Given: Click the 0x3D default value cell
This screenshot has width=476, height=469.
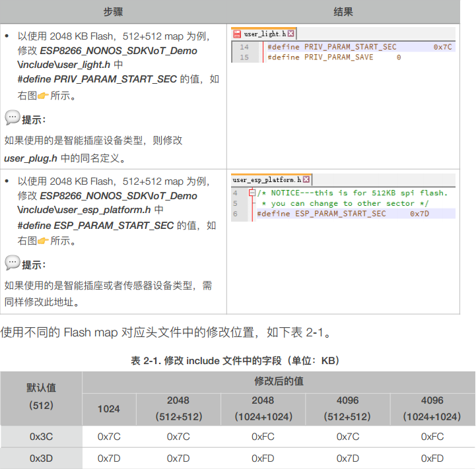Looking at the screenshot, I should tap(42, 458).
